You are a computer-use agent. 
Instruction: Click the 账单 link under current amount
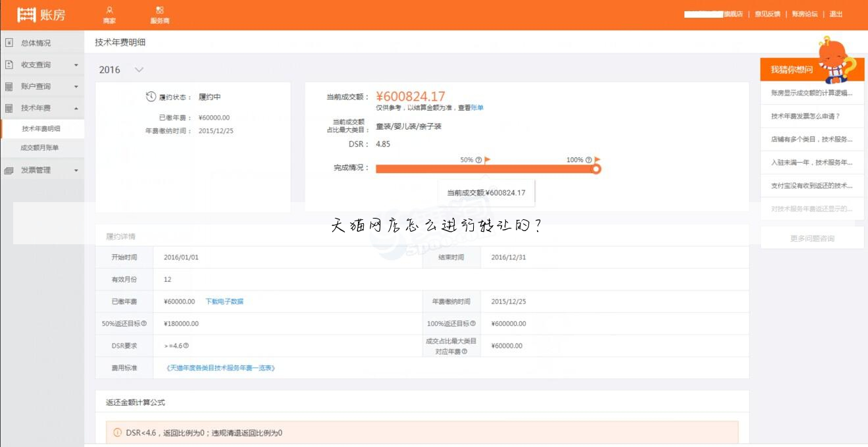(477, 107)
